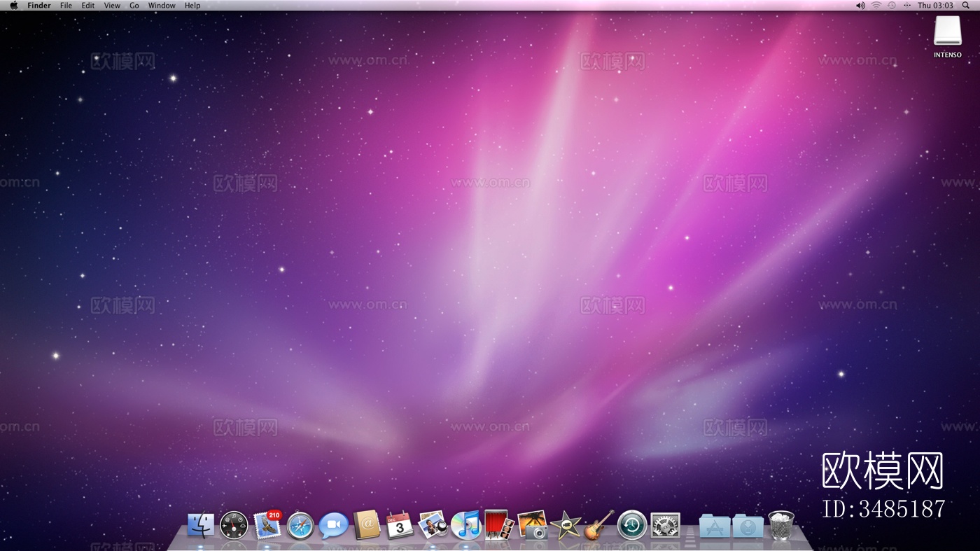Open Time Machine from the Dock
The image size is (980, 551).
point(632,525)
